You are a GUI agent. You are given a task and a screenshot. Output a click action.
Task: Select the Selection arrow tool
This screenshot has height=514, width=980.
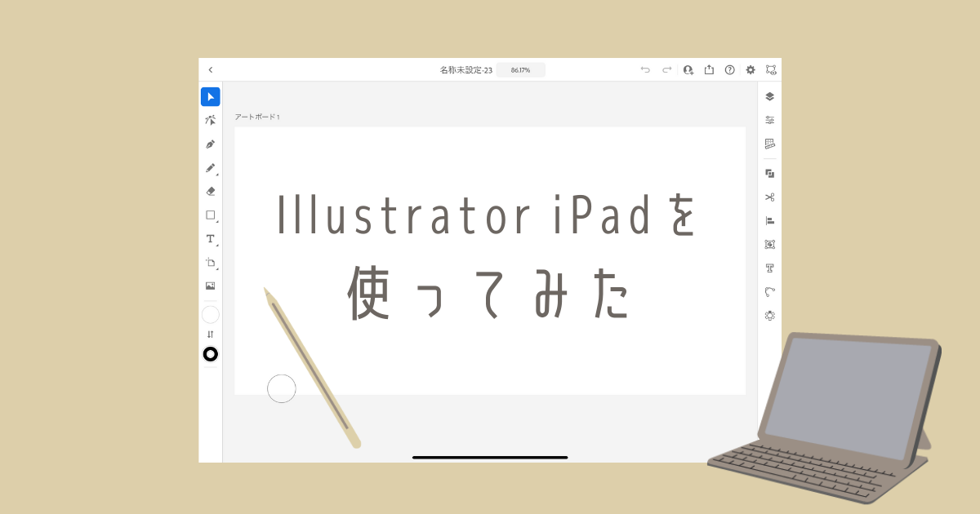click(x=211, y=97)
